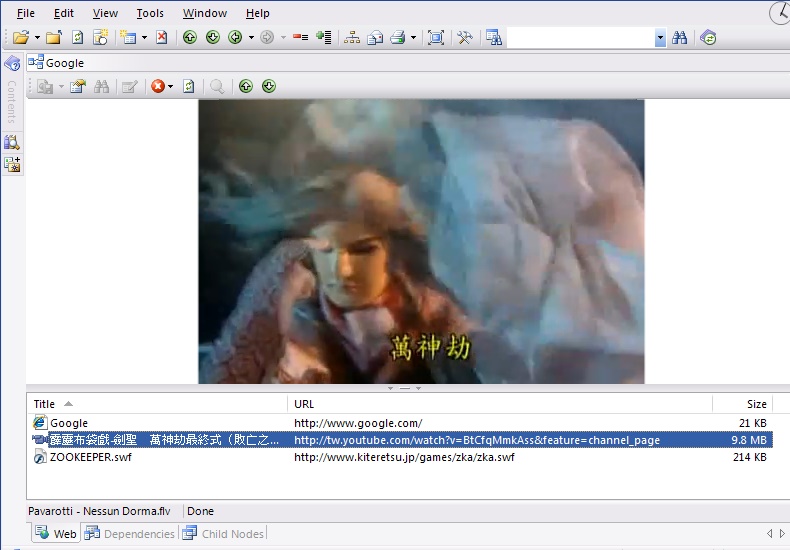Screen dimensions: 790x550
Task: Click main toolbar green up arrow
Action: (190, 37)
